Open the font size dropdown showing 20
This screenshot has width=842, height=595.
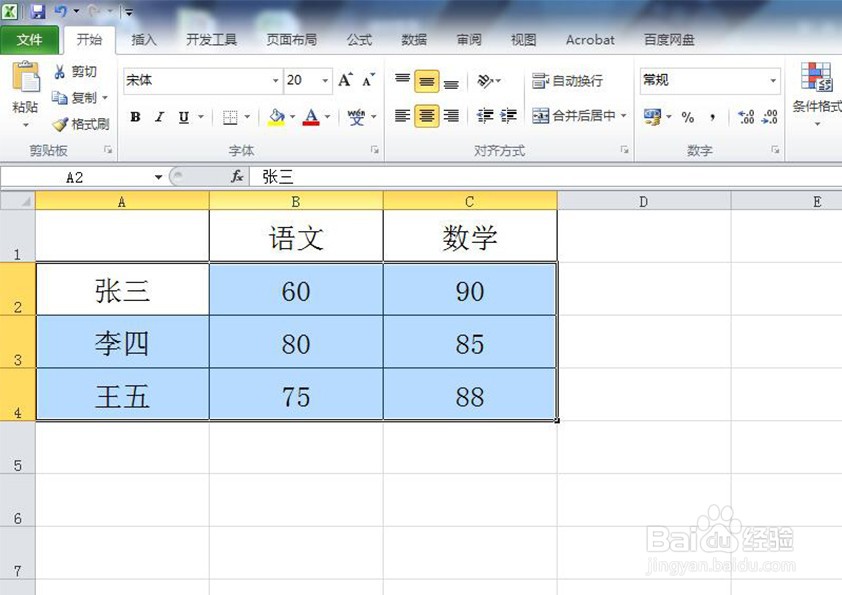(x=325, y=81)
